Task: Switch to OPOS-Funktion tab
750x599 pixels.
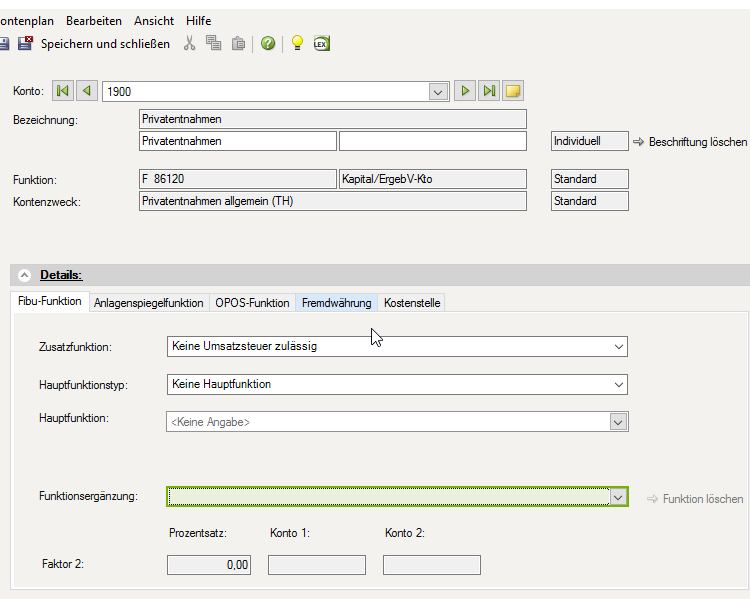Action: [x=252, y=303]
